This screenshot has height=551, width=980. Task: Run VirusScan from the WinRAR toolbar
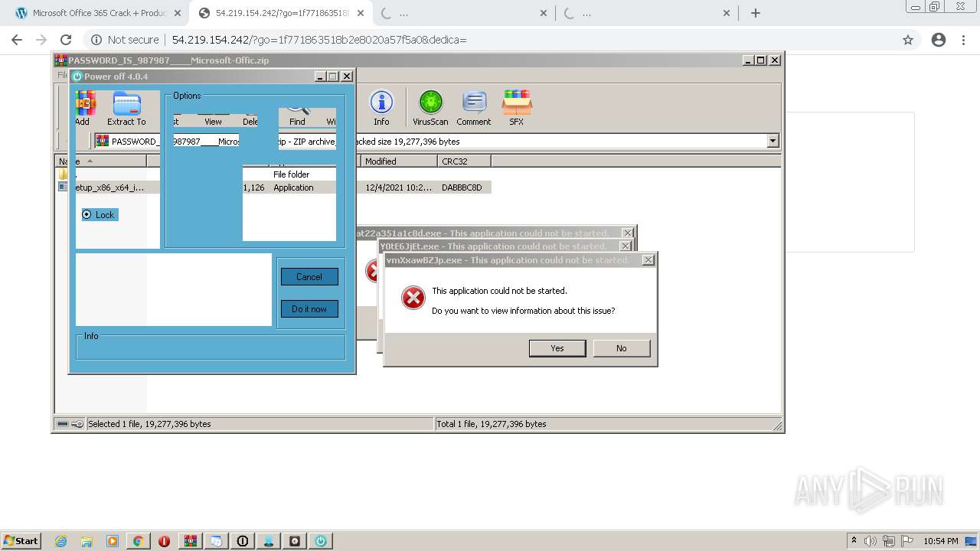[x=430, y=107]
